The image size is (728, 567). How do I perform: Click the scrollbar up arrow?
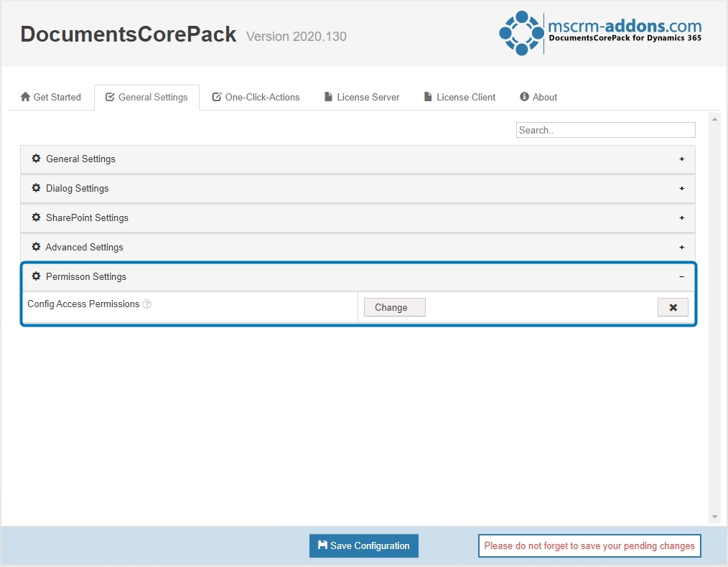pos(714,119)
